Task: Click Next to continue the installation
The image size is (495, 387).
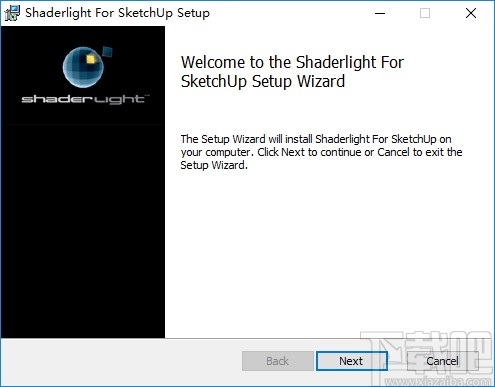Action: 352,361
